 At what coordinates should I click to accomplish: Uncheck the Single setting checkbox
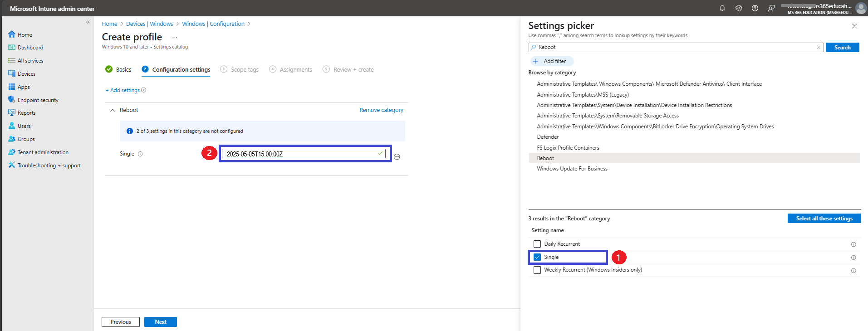click(537, 257)
